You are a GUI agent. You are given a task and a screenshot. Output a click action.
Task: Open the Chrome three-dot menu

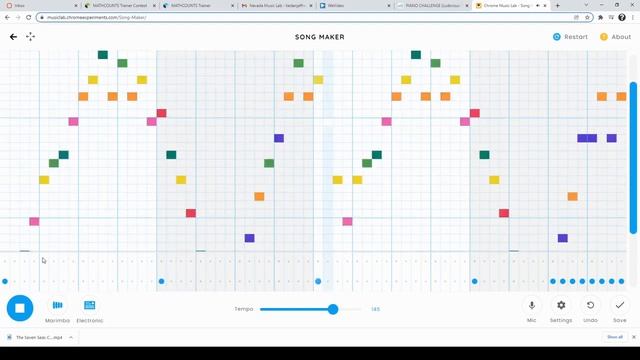[633, 18]
